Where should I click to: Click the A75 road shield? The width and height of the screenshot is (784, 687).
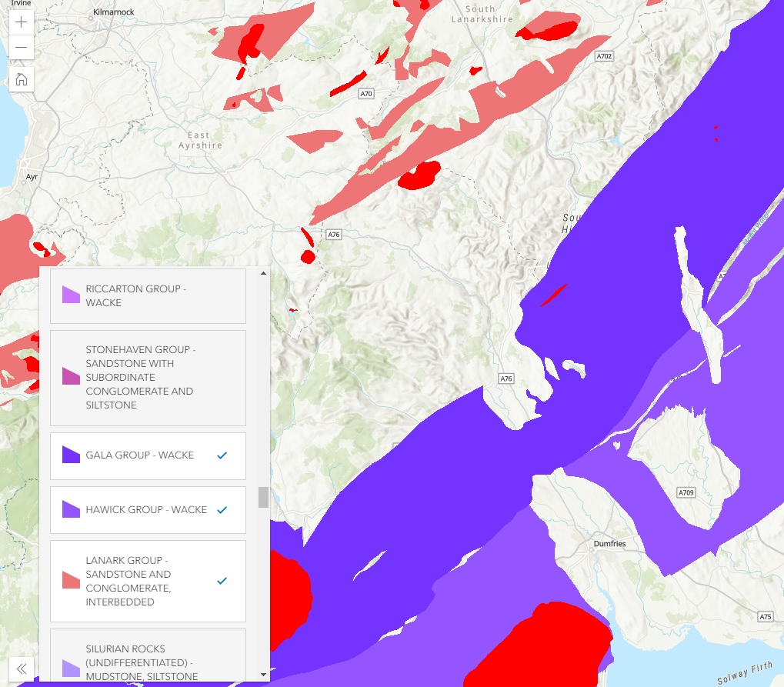(x=765, y=616)
